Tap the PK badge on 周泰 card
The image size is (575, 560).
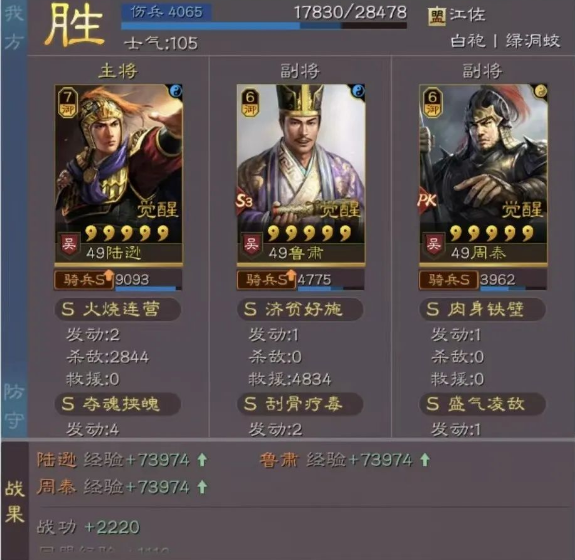[x=427, y=200]
